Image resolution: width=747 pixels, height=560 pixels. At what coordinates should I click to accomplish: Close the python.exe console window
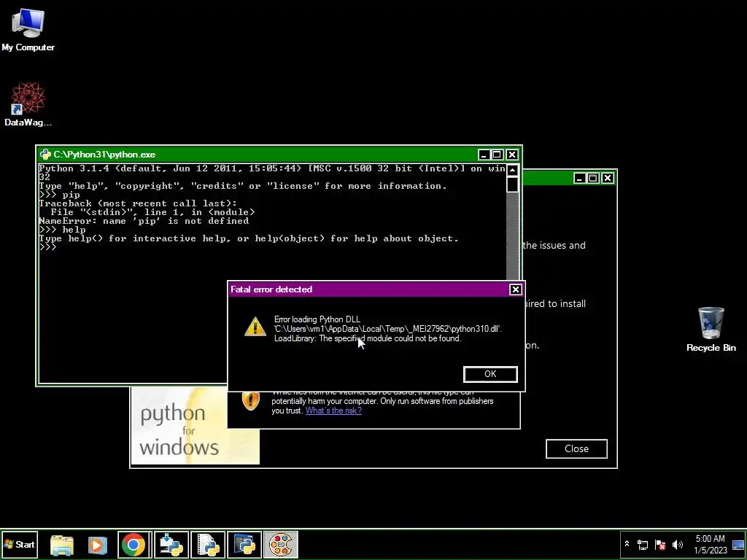511,155
